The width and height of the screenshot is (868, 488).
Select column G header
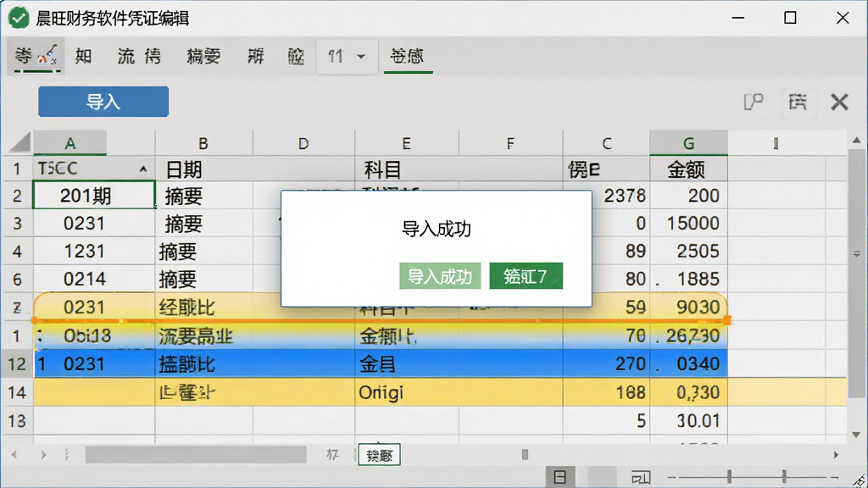click(x=688, y=143)
